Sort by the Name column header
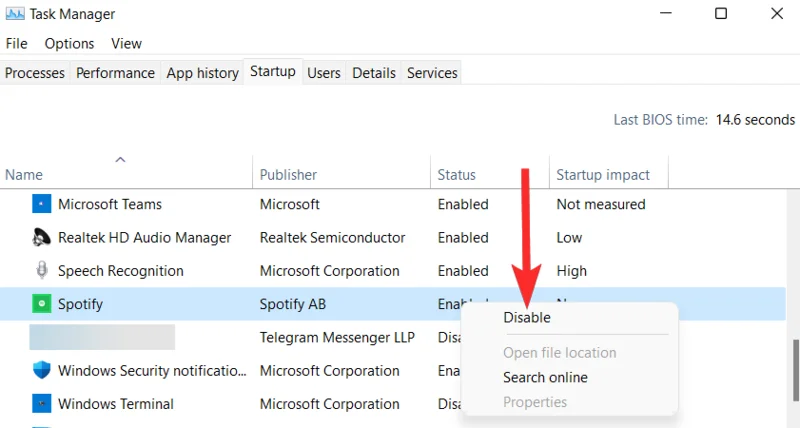 24,175
